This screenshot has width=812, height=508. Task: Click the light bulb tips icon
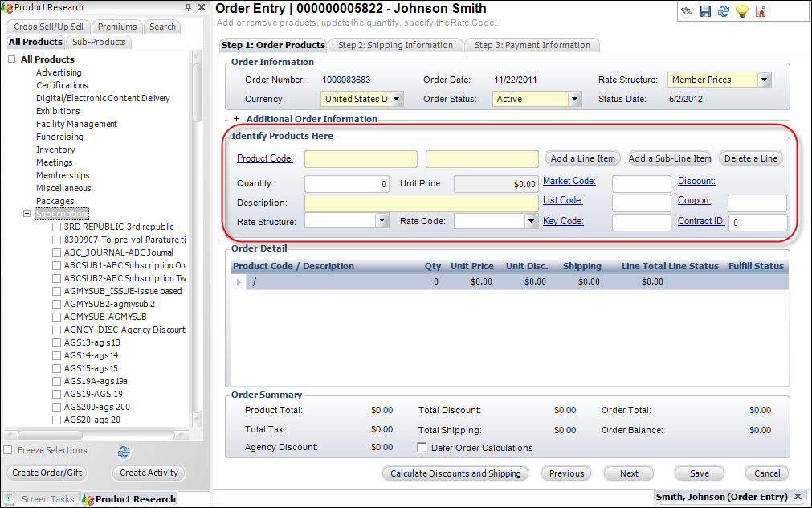(x=741, y=11)
